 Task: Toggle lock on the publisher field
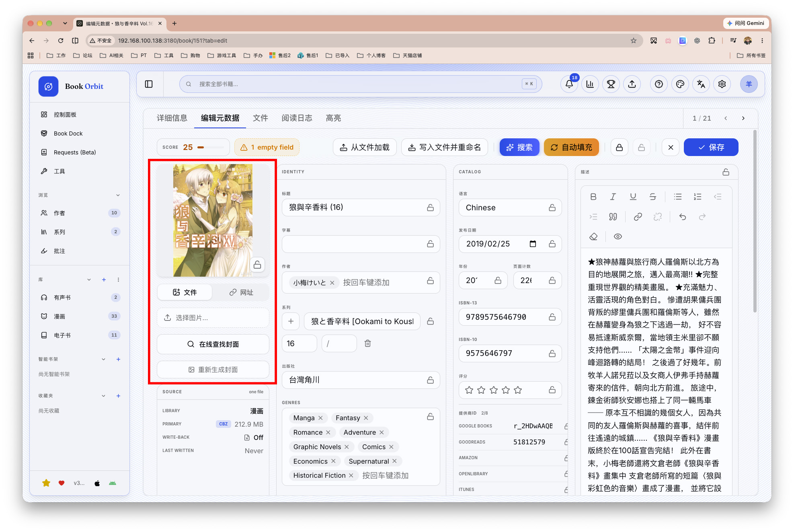click(430, 380)
